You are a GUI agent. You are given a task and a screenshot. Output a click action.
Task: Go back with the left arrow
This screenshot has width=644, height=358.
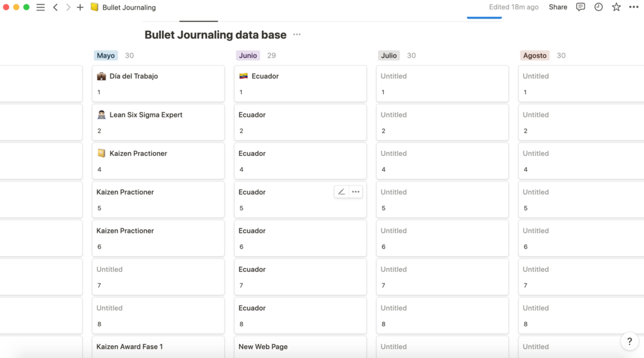click(x=56, y=8)
